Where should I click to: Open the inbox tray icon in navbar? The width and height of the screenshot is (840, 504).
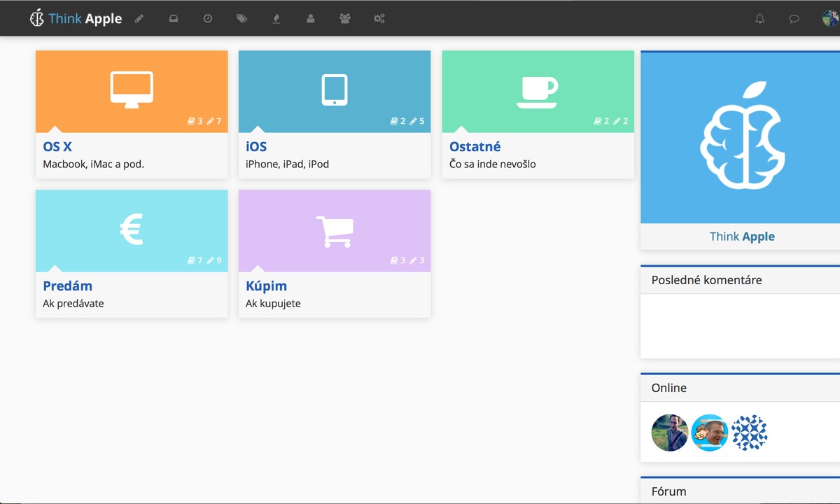tap(174, 19)
